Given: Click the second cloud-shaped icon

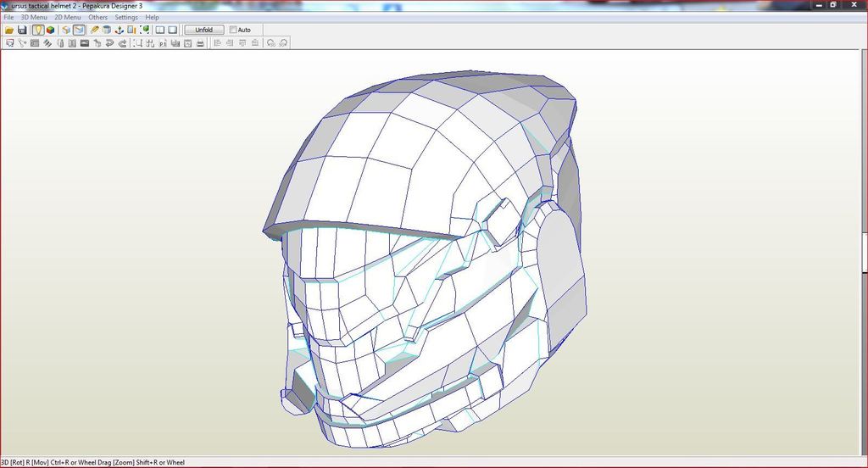Looking at the screenshot, I should 283,43.
